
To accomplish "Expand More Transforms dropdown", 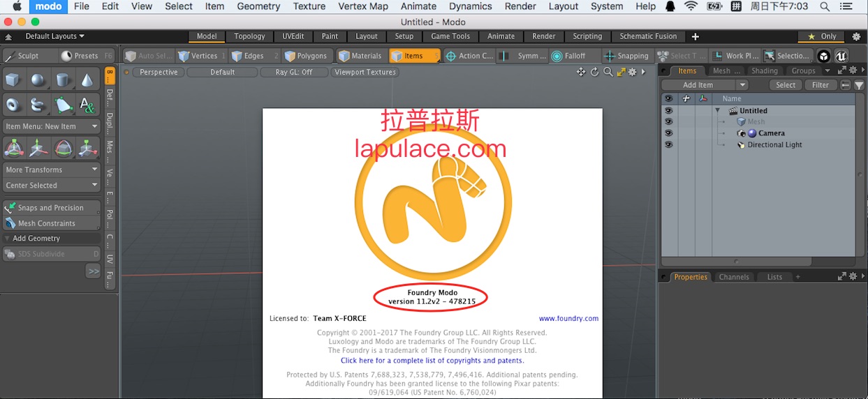I will 52,170.
